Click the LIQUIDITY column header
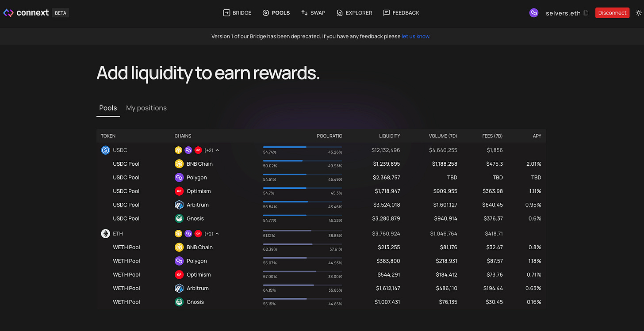The width and height of the screenshot is (644, 331). pyautogui.click(x=389, y=136)
